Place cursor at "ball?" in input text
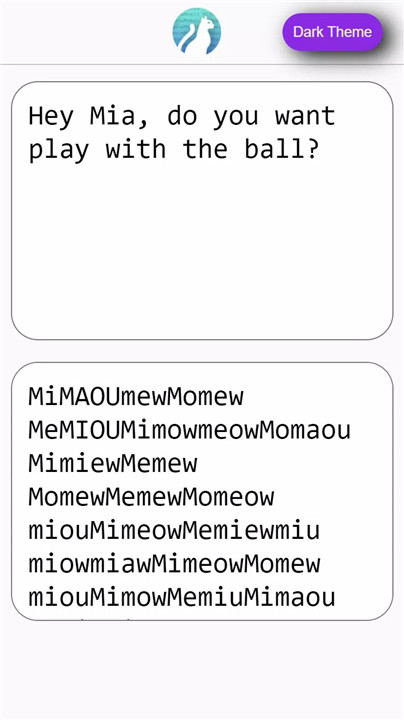 tap(282, 150)
